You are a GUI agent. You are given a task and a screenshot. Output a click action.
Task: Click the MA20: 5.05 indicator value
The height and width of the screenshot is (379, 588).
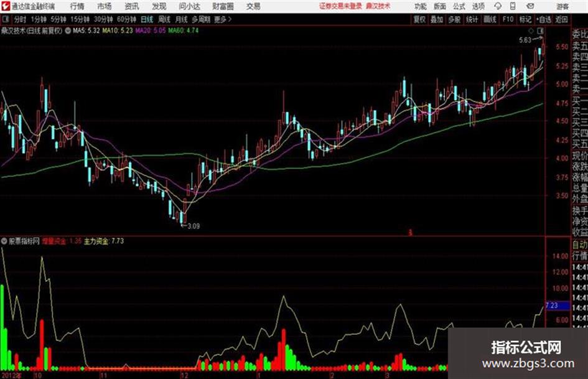click(151, 30)
